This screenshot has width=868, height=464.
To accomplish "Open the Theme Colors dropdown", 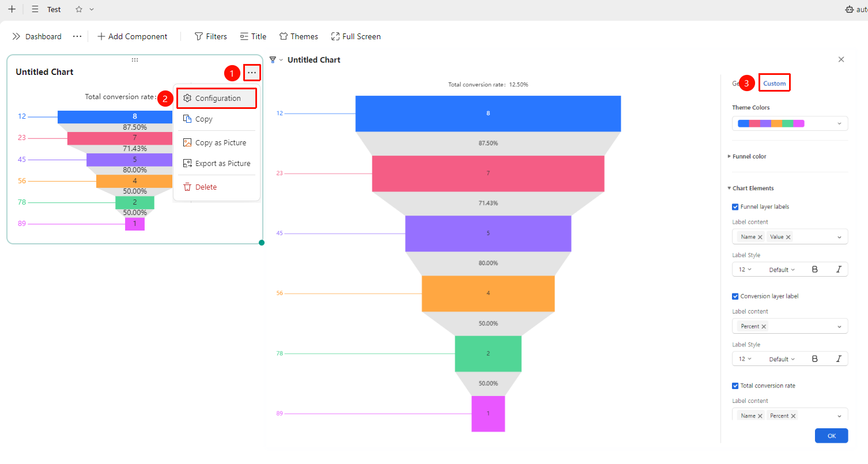I will point(790,123).
